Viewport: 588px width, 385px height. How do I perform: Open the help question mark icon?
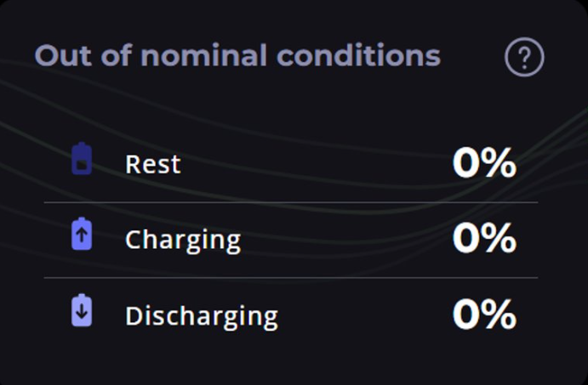point(524,58)
